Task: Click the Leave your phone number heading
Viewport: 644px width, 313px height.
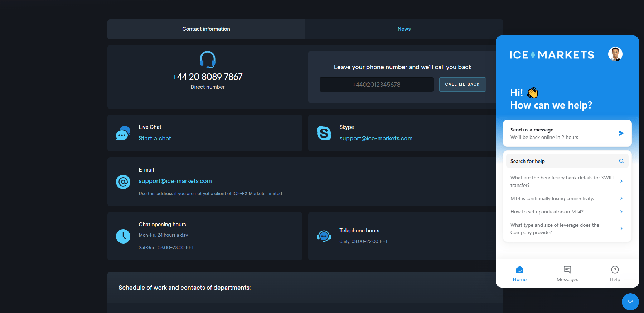Action: click(403, 67)
